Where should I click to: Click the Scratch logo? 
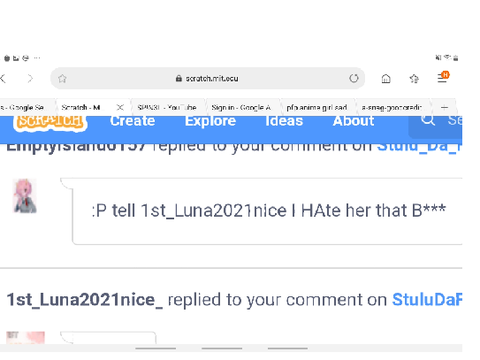(50, 121)
